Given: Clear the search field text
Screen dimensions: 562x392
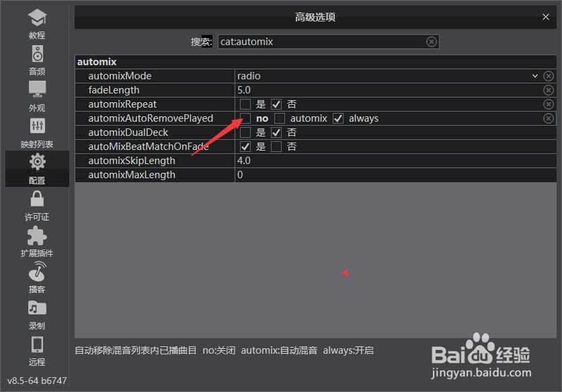Looking at the screenshot, I should pyautogui.click(x=432, y=42).
